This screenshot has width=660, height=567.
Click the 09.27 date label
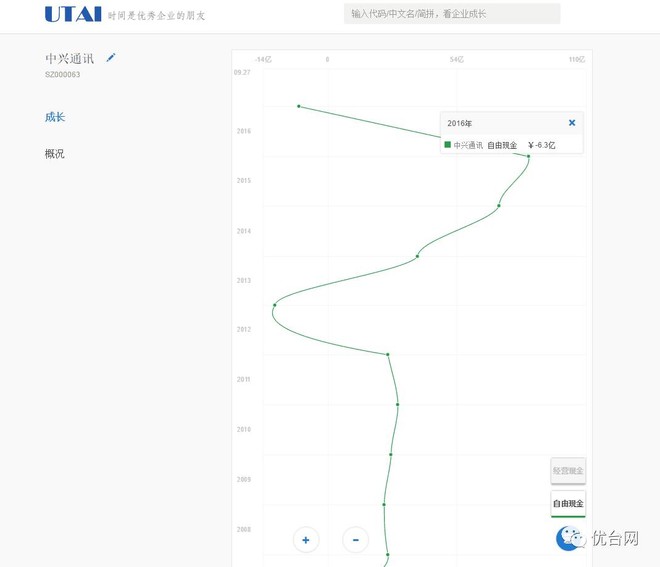point(242,72)
